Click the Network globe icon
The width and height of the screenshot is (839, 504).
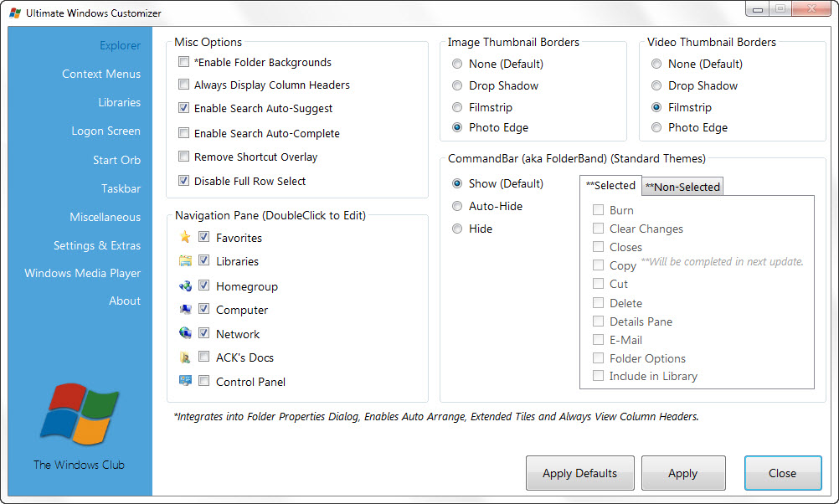(x=186, y=334)
